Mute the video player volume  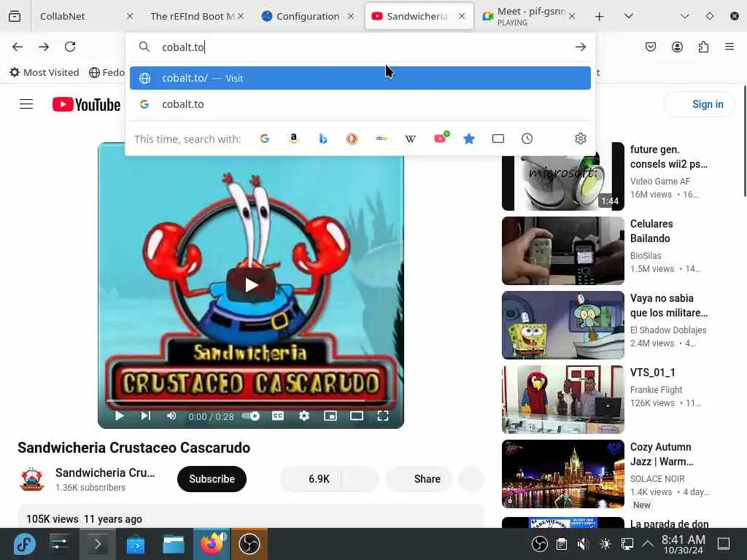point(171,416)
